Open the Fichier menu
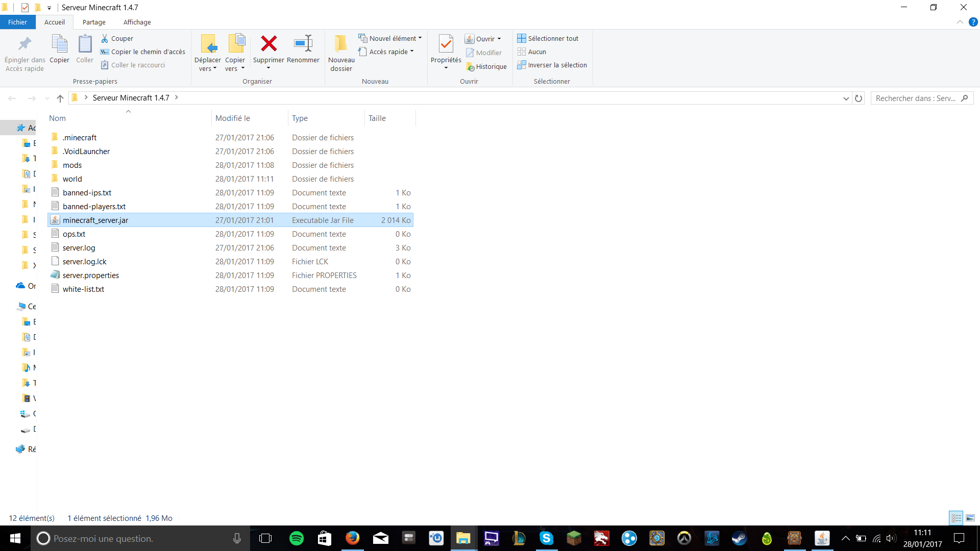980x551 pixels. (17, 22)
